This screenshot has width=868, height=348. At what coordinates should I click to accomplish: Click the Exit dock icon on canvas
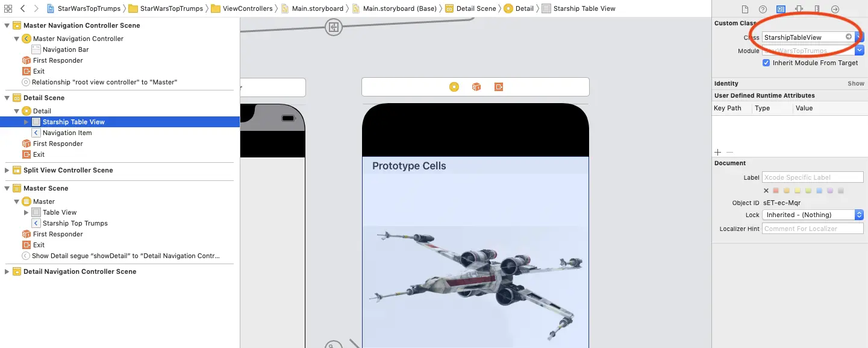(499, 87)
